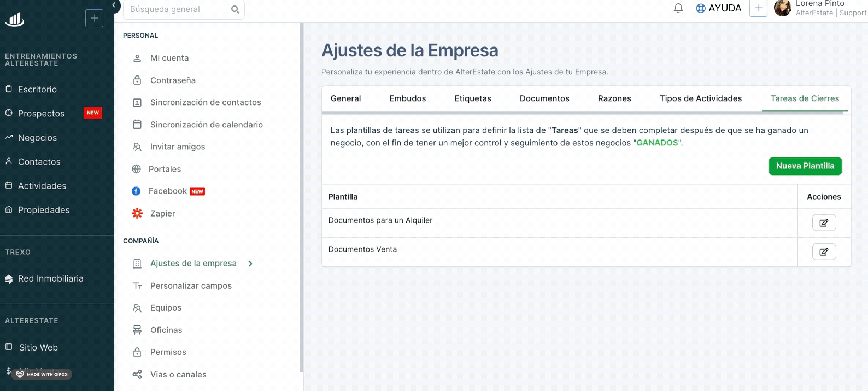Click the notification bell icon
This screenshot has width=868, height=391.
[x=678, y=8]
